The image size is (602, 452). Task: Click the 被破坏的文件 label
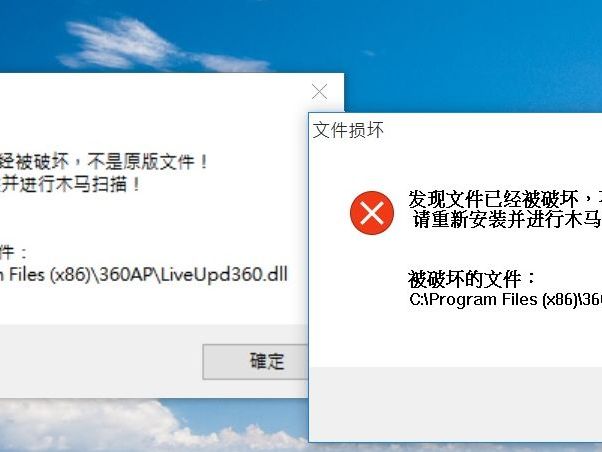pyautogui.click(x=471, y=278)
